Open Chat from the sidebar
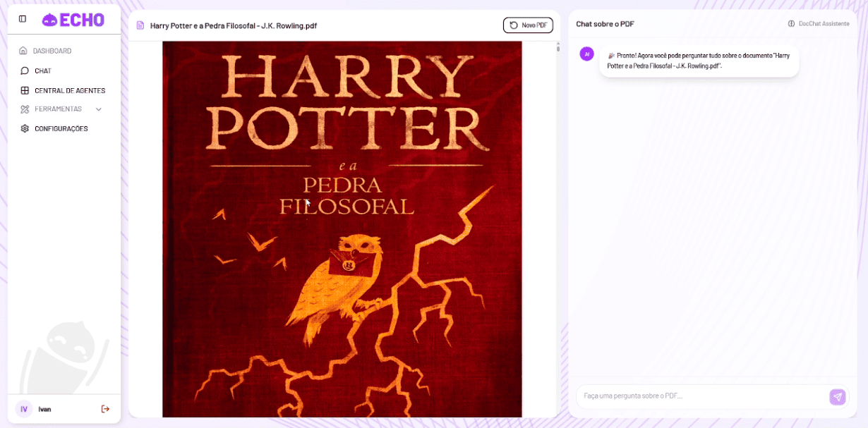Screen dimensions: 868x428 point(42,71)
